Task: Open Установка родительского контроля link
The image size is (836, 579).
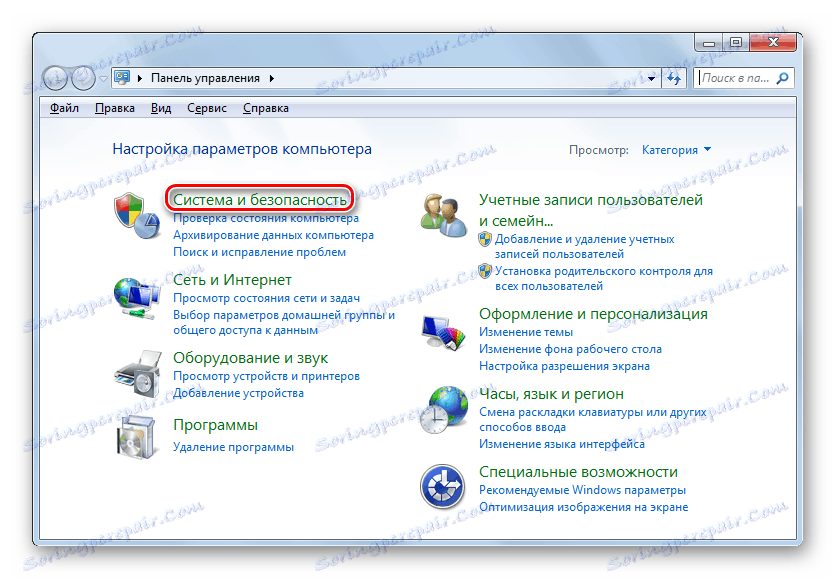Action: tap(604, 278)
